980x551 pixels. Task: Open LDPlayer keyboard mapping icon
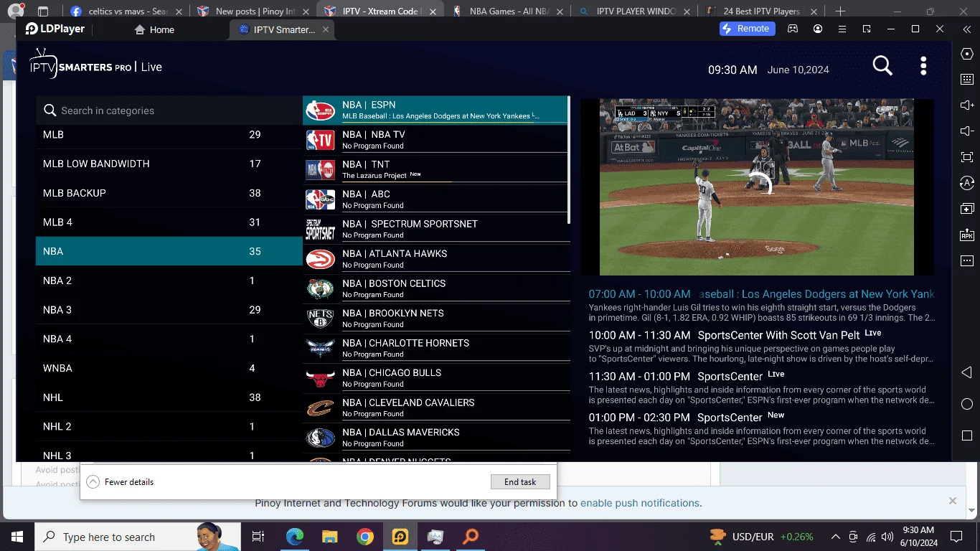pyautogui.click(x=966, y=80)
